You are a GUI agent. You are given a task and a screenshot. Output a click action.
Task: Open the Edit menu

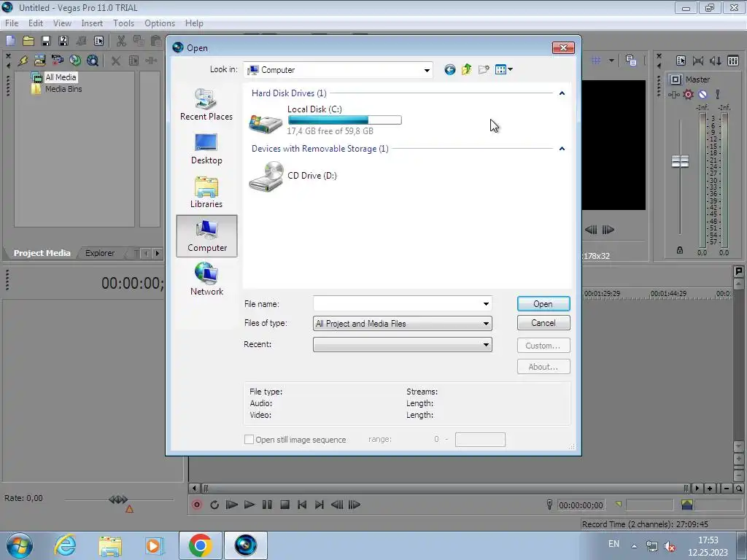(x=36, y=23)
